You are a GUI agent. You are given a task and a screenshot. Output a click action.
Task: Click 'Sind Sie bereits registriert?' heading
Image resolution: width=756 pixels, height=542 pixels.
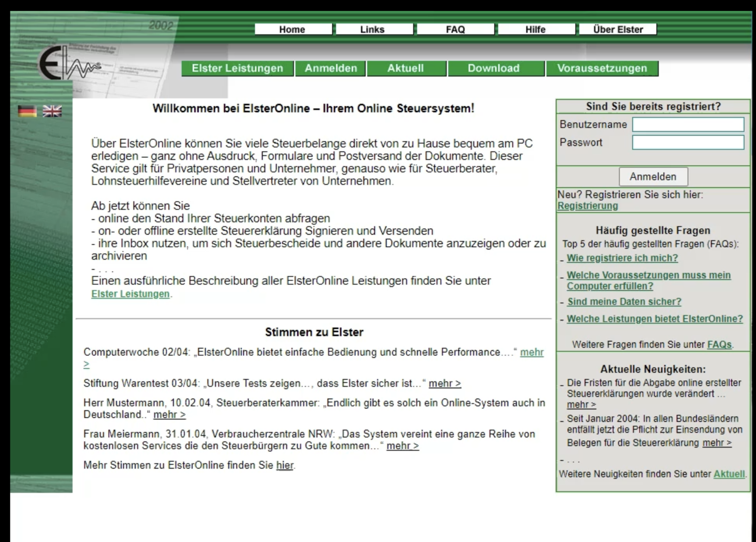coord(653,106)
